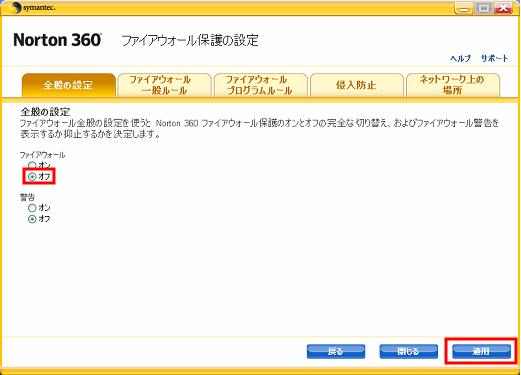Apply changes with the 適用 button
This screenshot has width=521, height=375.
[481, 351]
